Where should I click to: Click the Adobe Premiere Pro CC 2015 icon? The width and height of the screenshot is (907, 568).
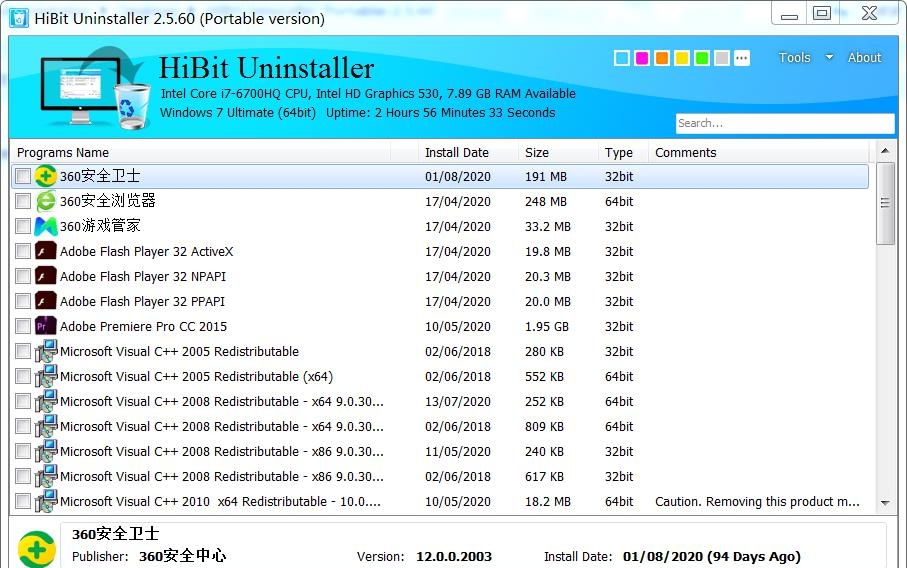pos(45,326)
